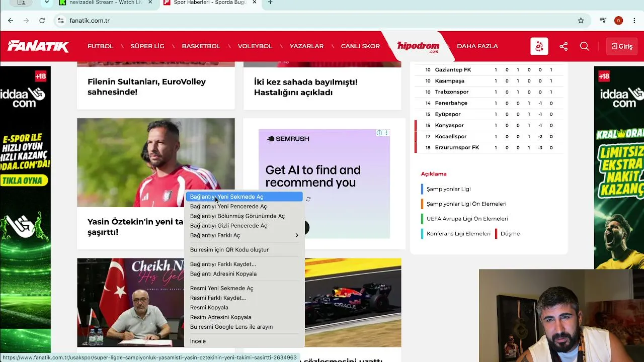Screen dimensions: 644x362
Task: Open 'İki kez sahada bayılmıştı!' headline
Action: pyautogui.click(x=306, y=87)
